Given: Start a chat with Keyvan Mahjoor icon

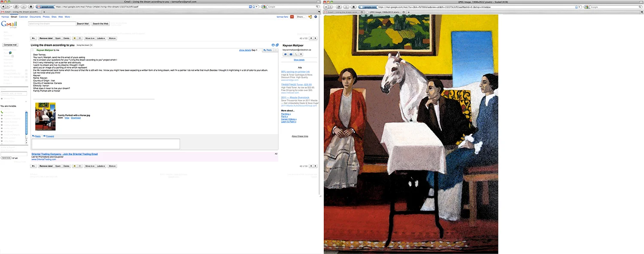Looking at the screenshot, I should 285,55.
